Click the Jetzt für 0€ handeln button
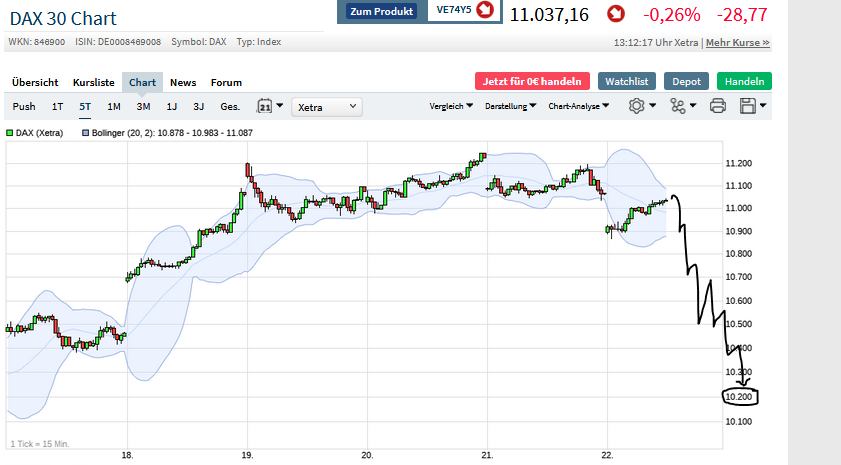 pyautogui.click(x=531, y=82)
